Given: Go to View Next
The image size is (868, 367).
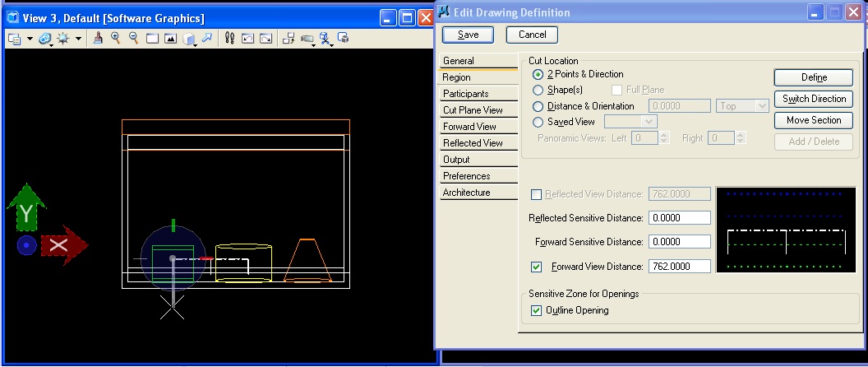Looking at the screenshot, I should [x=266, y=39].
